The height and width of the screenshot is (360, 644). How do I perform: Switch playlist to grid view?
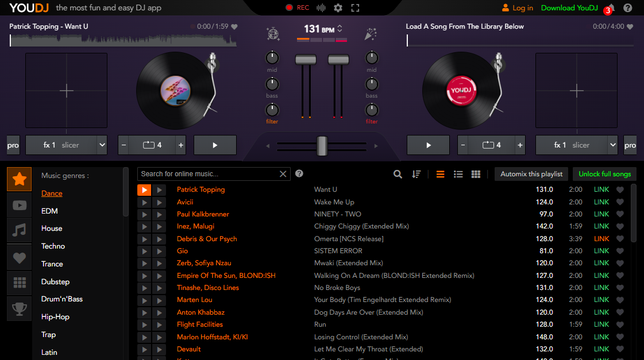click(x=476, y=174)
